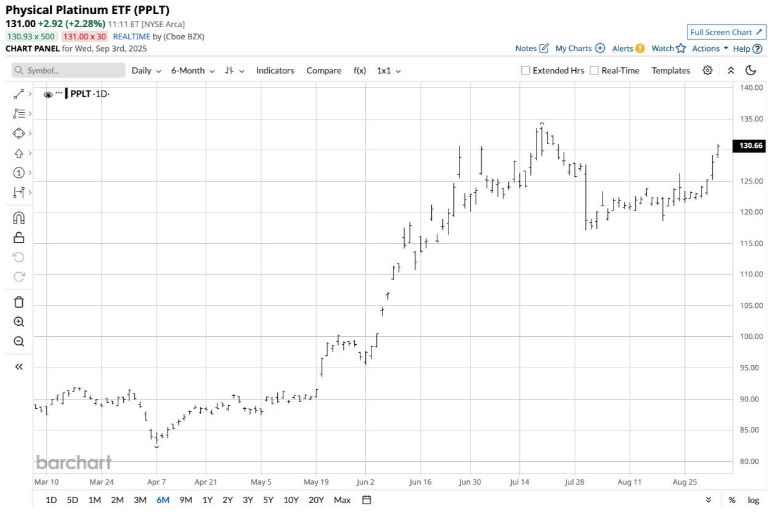Open the bar type dropdown
Screen dimensions: 778x532
point(235,70)
